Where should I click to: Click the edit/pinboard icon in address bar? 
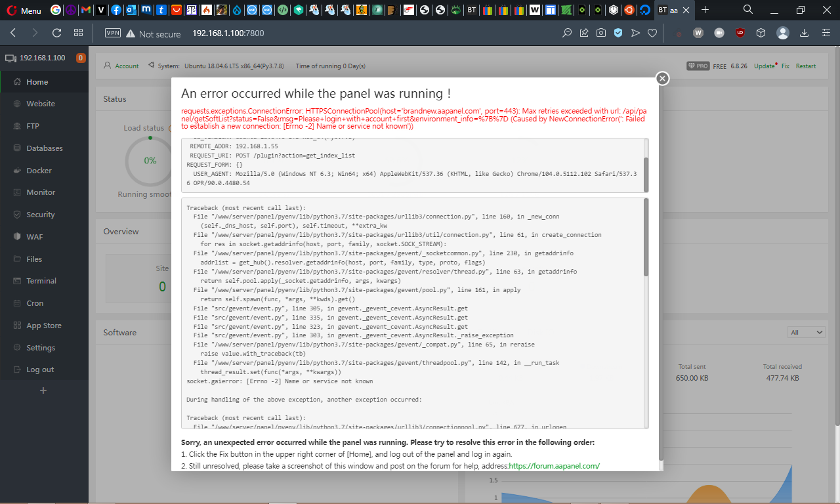584,33
